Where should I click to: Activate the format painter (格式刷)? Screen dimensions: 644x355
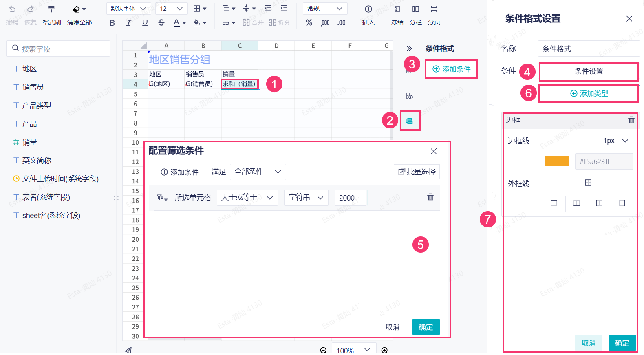(x=52, y=9)
